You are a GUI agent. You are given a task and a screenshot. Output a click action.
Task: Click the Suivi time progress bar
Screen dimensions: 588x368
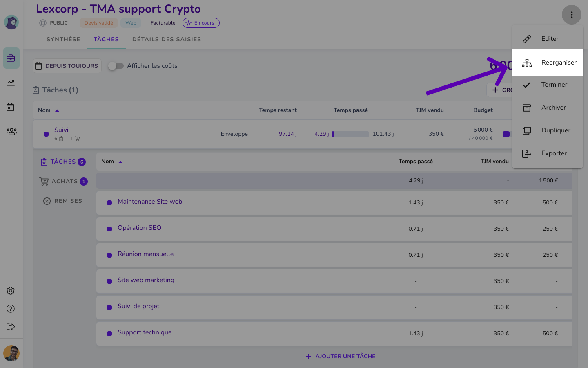pos(351,134)
